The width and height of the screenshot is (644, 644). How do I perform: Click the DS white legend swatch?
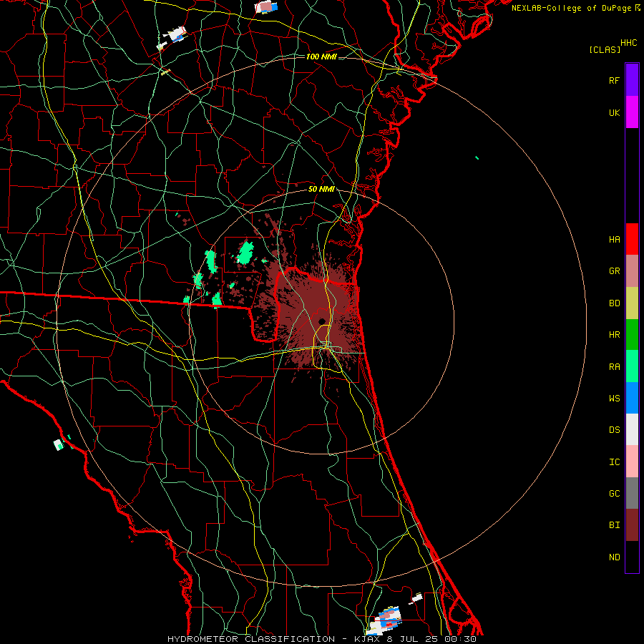tap(632, 429)
